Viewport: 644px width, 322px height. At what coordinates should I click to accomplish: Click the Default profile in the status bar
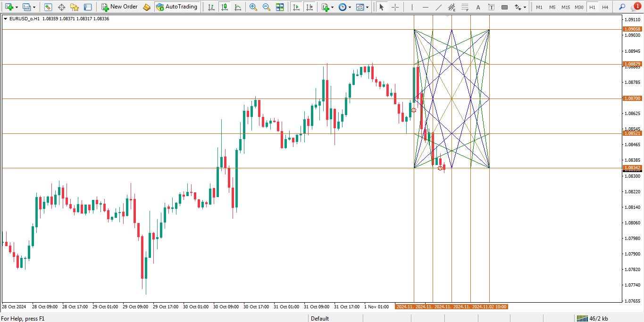click(x=320, y=318)
